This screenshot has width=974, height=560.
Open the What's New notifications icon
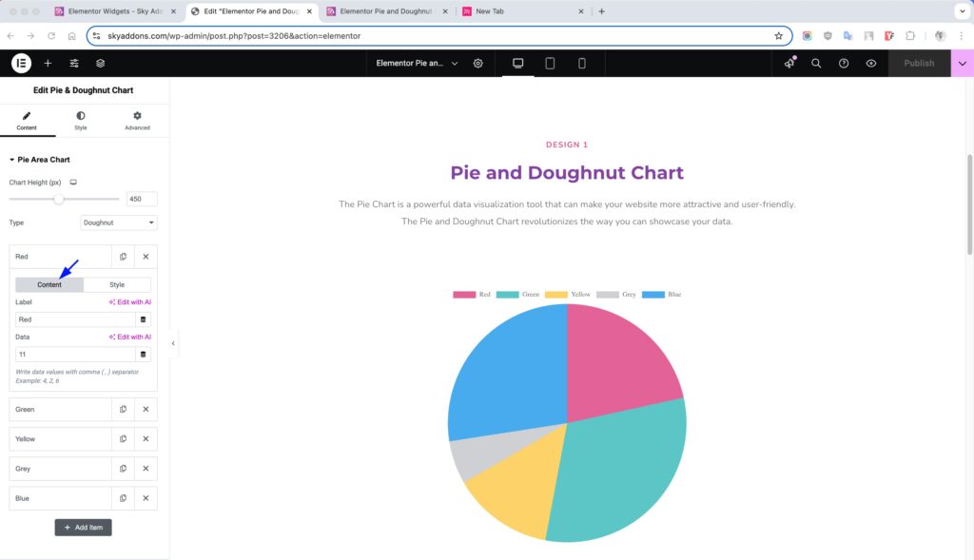(789, 63)
